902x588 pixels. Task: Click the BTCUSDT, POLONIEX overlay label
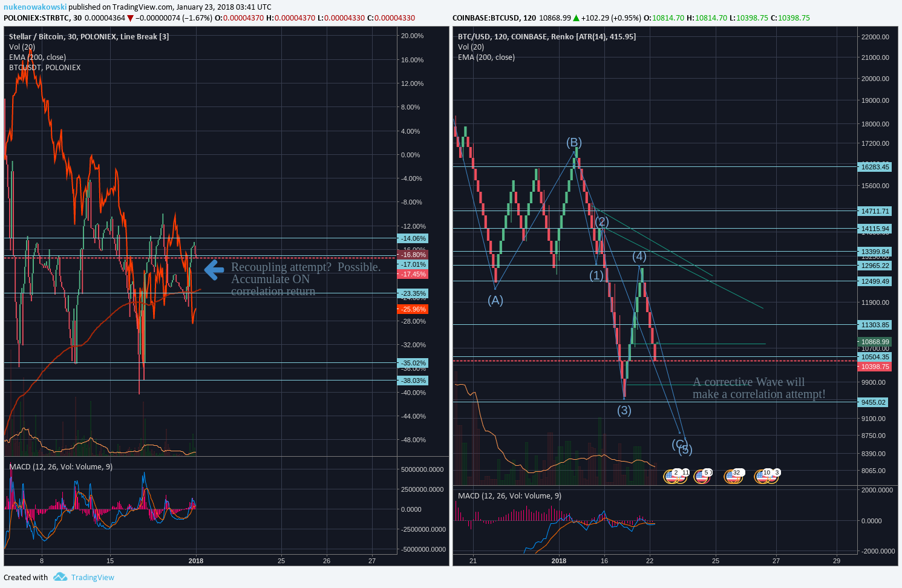[45, 67]
